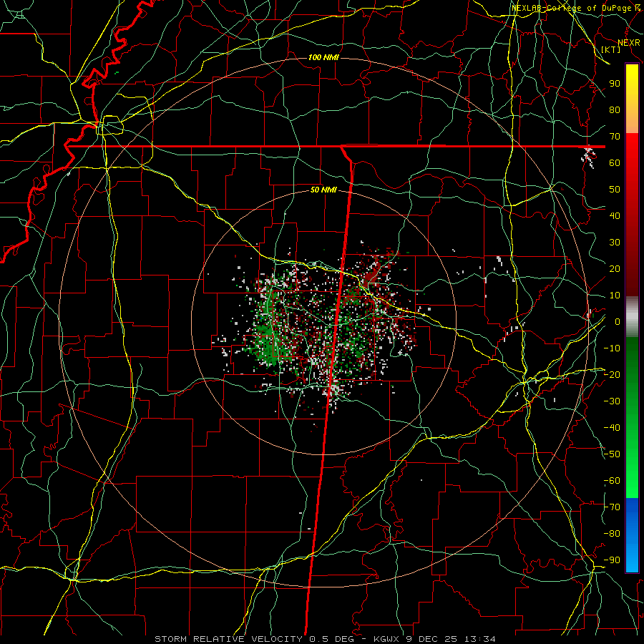Click the -60 scale value
The width and height of the screenshot is (644, 644).
point(612,481)
